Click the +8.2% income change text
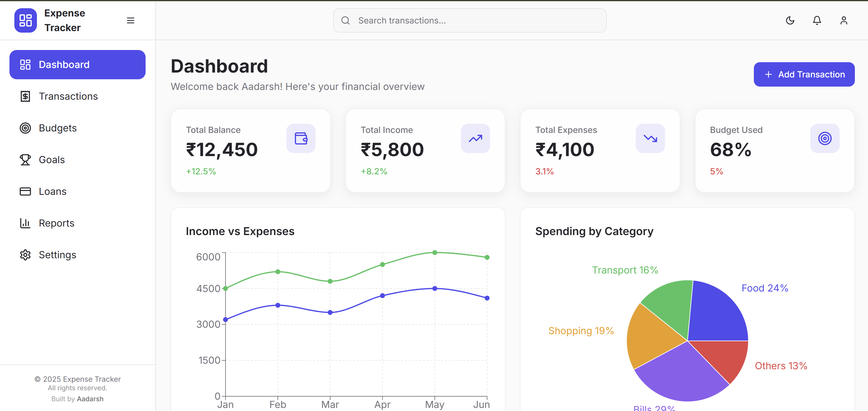 [374, 171]
